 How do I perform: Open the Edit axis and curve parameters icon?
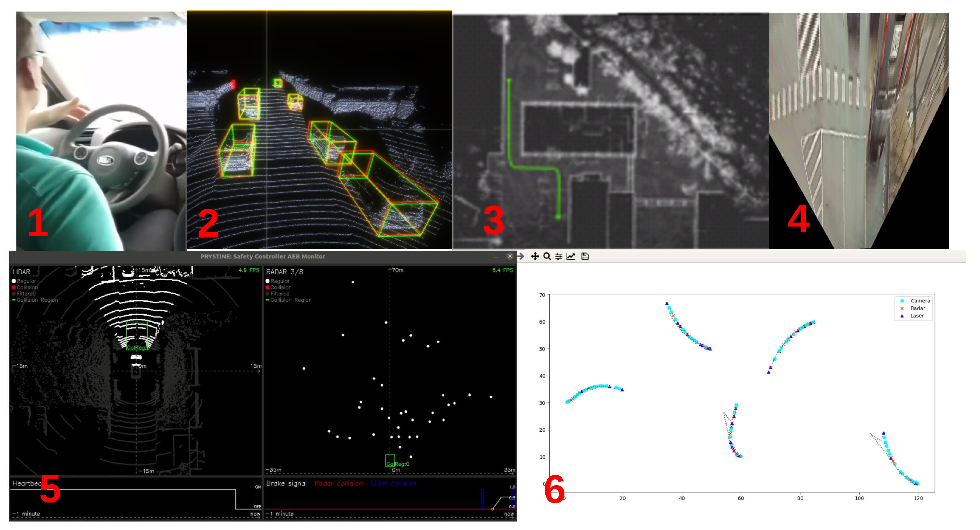click(x=571, y=256)
